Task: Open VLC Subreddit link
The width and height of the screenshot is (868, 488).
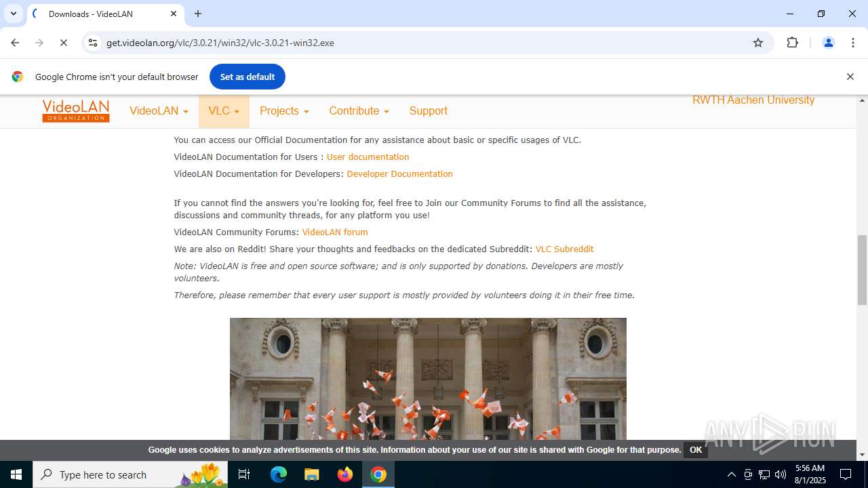Action: pos(564,249)
